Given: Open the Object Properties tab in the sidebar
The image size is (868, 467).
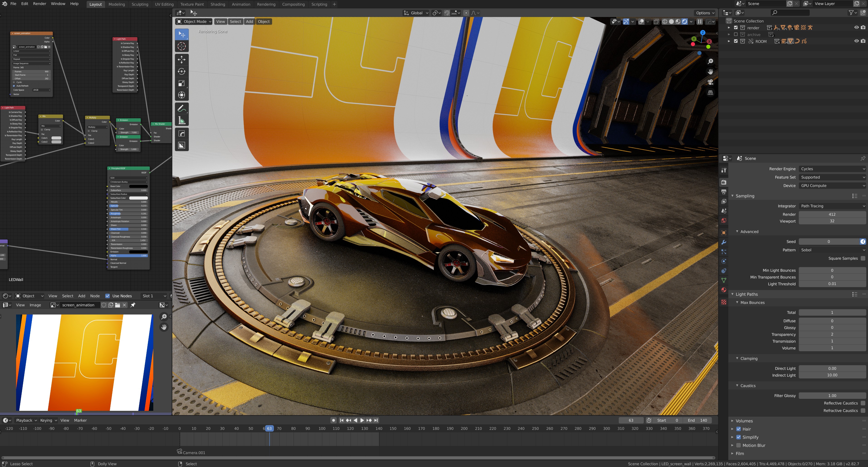Looking at the screenshot, I should (724, 232).
